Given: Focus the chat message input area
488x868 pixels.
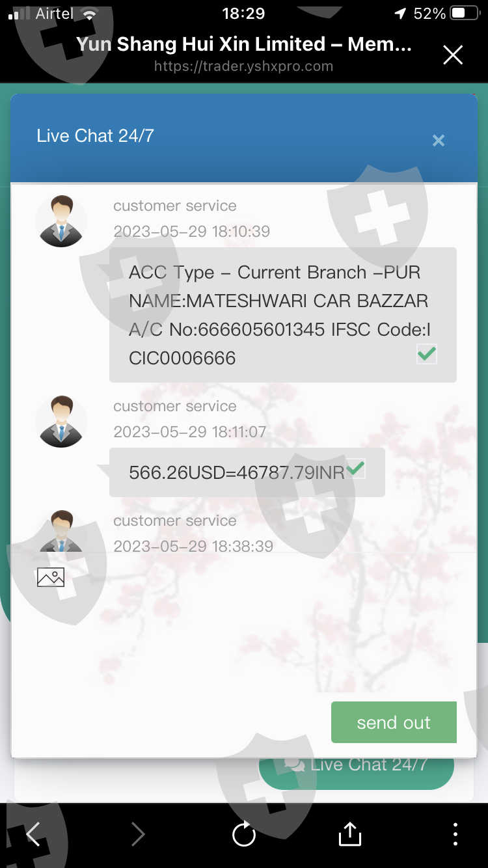Looking at the screenshot, I should (x=244, y=644).
